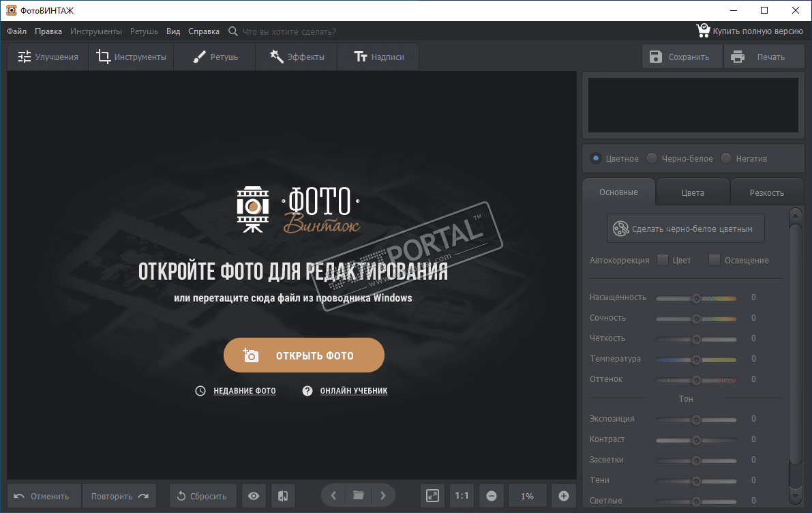Go to previous photo arrow
The height and width of the screenshot is (513, 812).
click(333, 496)
